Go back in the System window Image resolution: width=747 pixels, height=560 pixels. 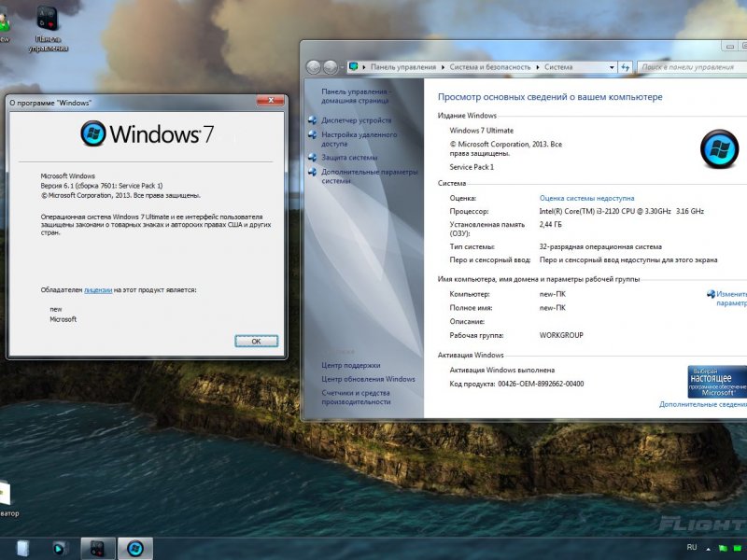point(314,67)
